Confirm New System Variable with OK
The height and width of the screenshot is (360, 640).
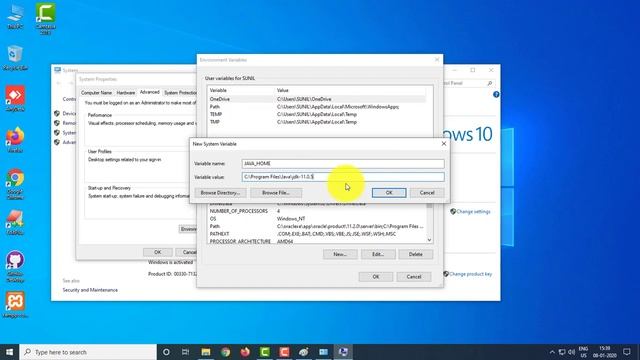click(389, 193)
